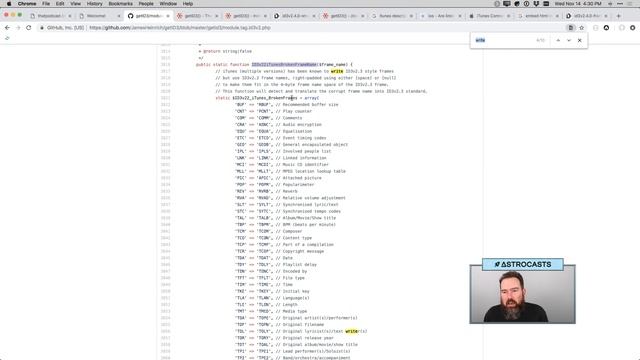The height and width of the screenshot is (360, 640).
Task: Jump to next find match
Action: click(x=569, y=40)
